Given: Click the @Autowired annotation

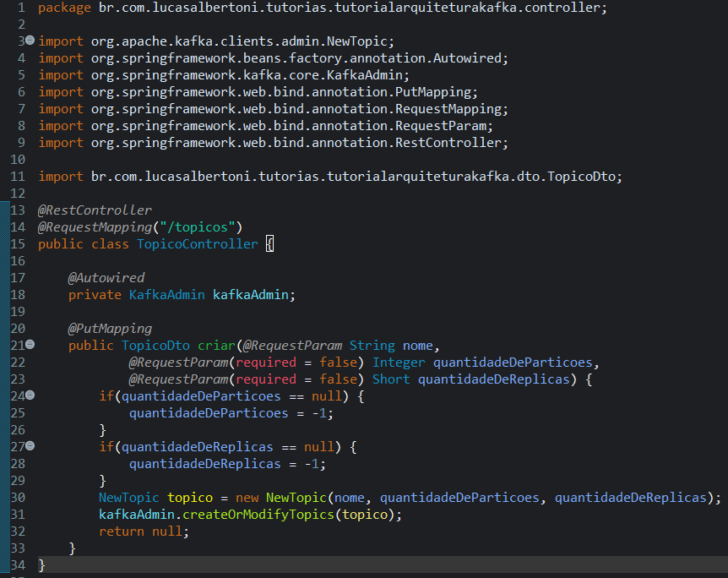Looking at the screenshot, I should pyautogui.click(x=106, y=277).
